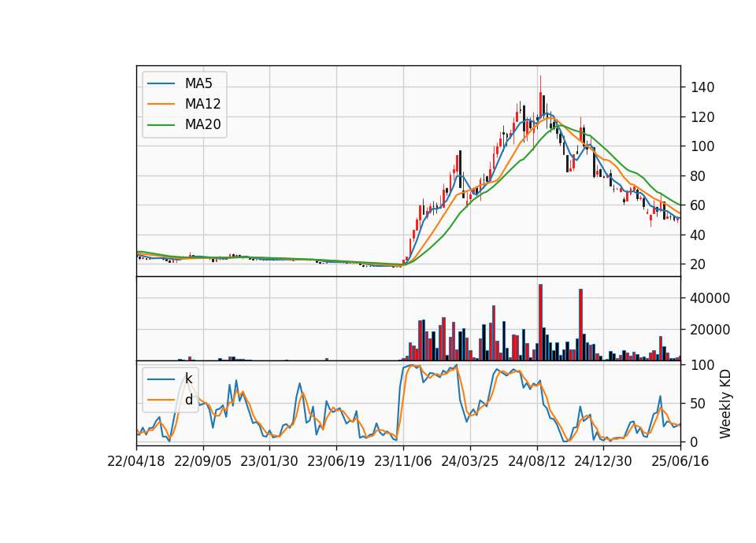Click the 24/12/30 date tick label
The height and width of the screenshot is (543, 756).
[602, 461]
